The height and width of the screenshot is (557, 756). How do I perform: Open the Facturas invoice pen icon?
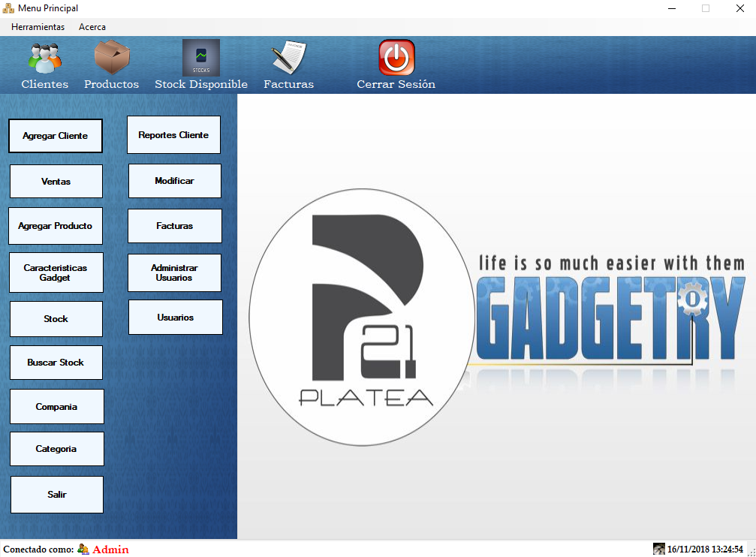pos(288,57)
